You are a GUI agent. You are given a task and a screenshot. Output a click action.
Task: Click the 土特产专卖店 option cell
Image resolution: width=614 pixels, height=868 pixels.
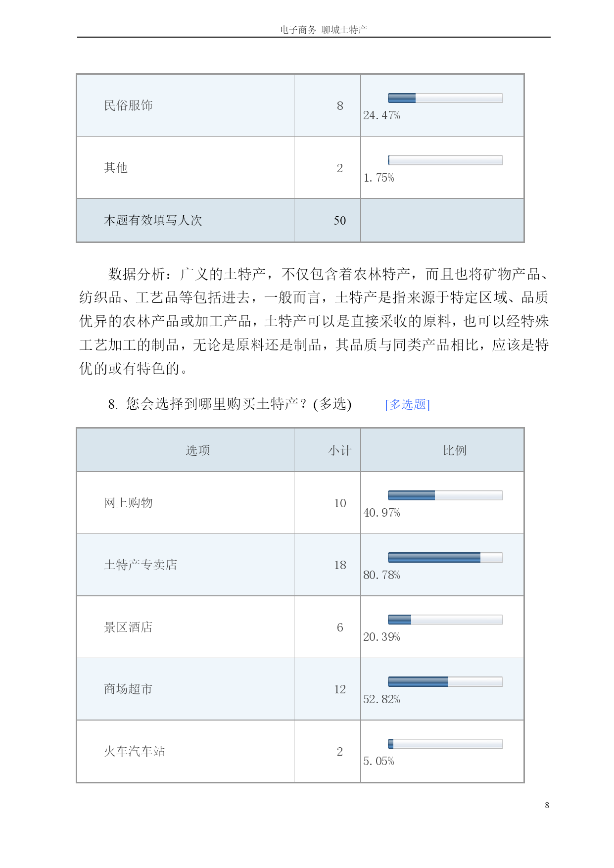click(x=186, y=565)
